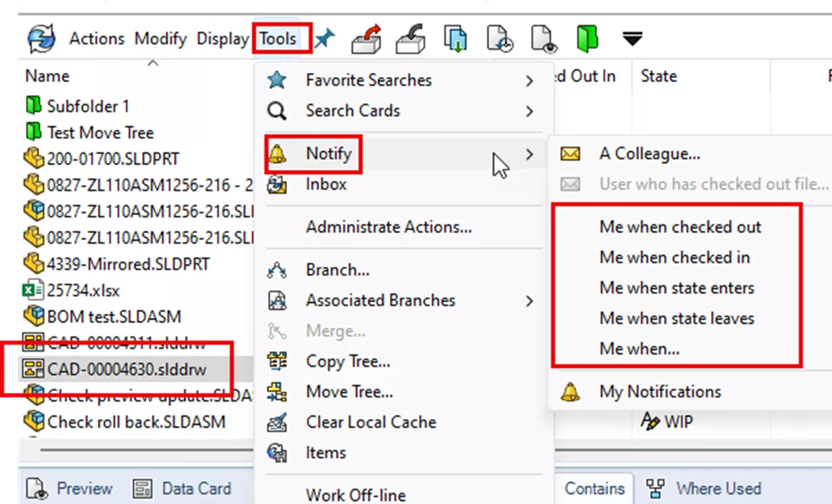Image resolution: width=832 pixels, height=504 pixels.
Task: Click the Notify bell icon
Action: (277, 154)
